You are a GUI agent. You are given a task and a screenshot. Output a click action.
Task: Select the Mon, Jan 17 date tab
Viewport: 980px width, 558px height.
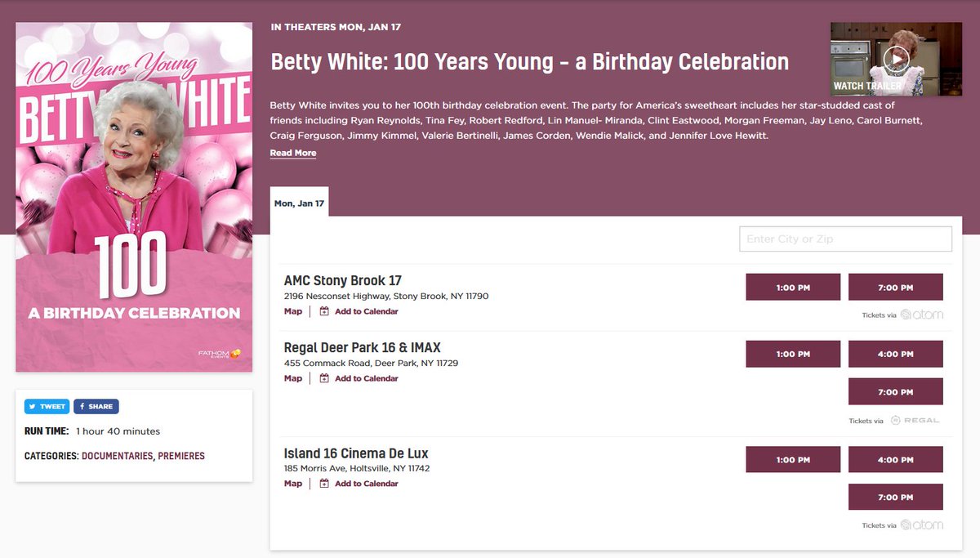(x=299, y=203)
